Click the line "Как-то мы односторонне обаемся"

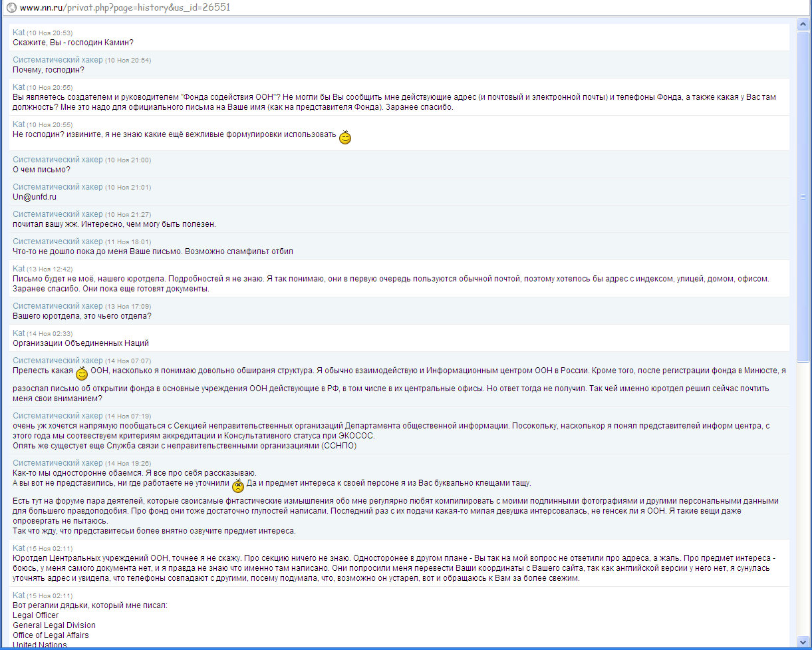point(134,473)
